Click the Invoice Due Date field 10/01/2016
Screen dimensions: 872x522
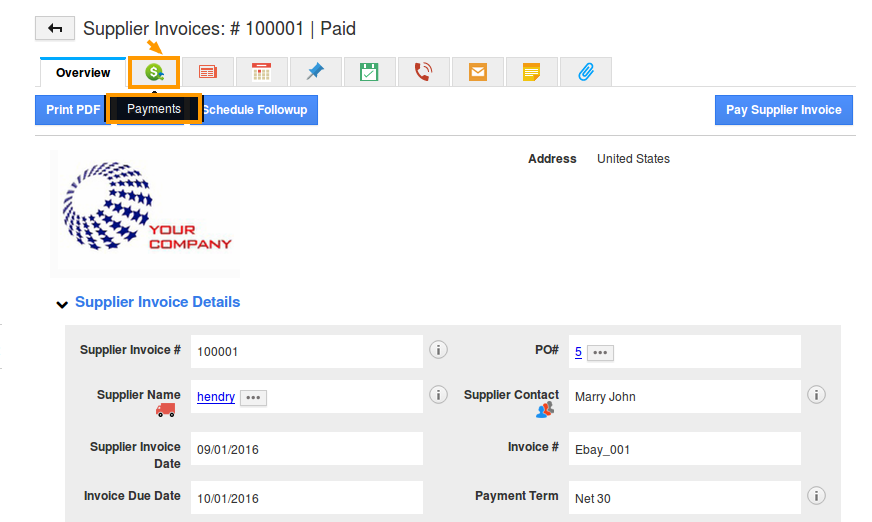coord(306,498)
